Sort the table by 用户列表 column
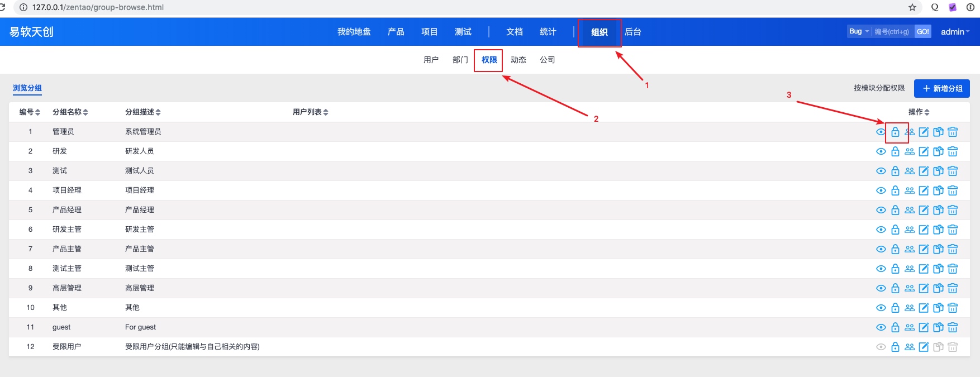Viewport: 980px width, 377px height. 310,112
